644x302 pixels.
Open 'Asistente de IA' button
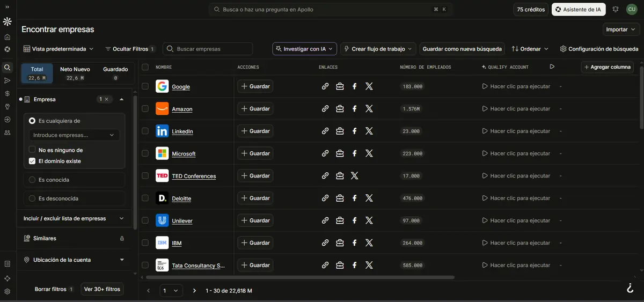(579, 9)
